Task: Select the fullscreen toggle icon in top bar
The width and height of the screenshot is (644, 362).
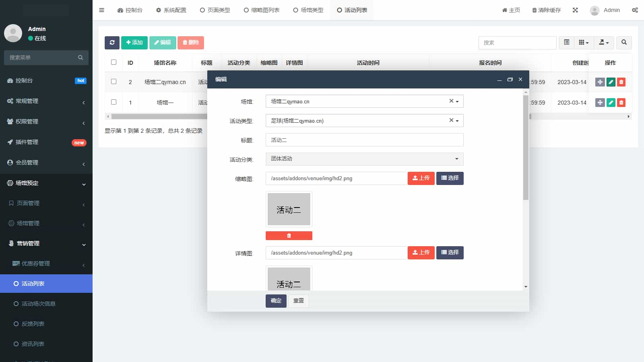Action: click(575, 10)
